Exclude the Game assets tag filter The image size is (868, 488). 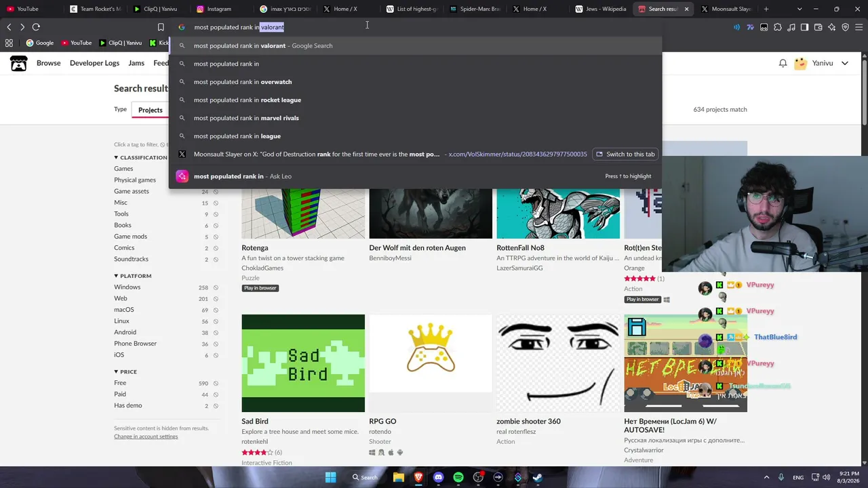click(x=216, y=192)
